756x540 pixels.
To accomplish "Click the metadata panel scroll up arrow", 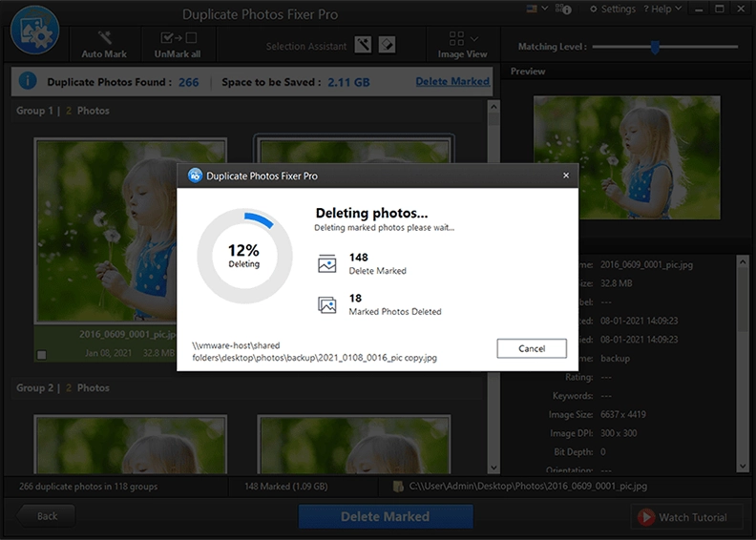I will [743, 261].
